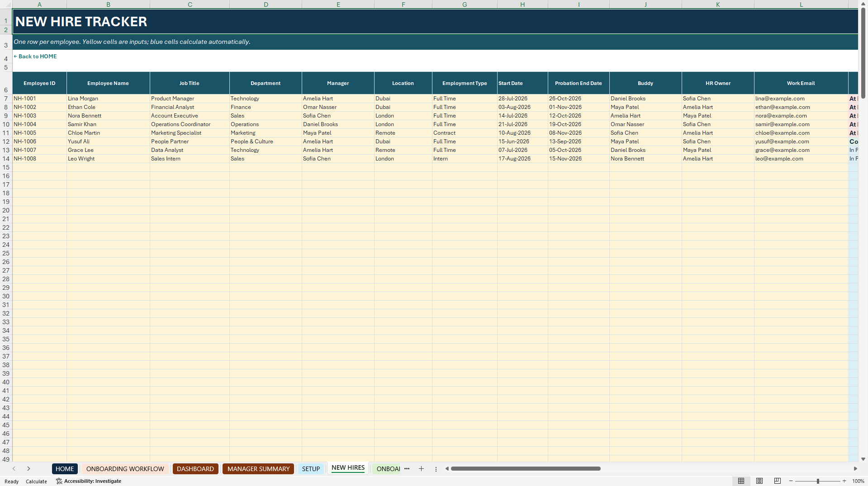Select column A header
The width and height of the screenshot is (868, 486).
coord(39,4)
